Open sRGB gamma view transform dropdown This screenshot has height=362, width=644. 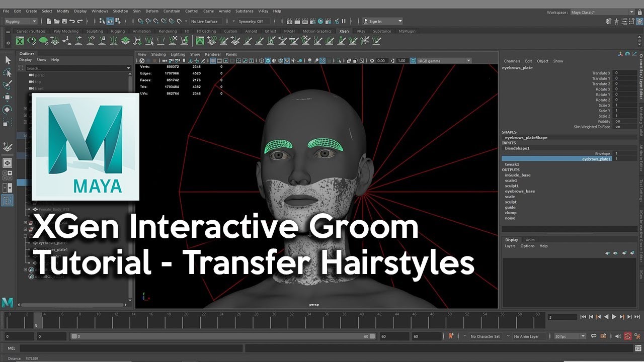(444, 61)
